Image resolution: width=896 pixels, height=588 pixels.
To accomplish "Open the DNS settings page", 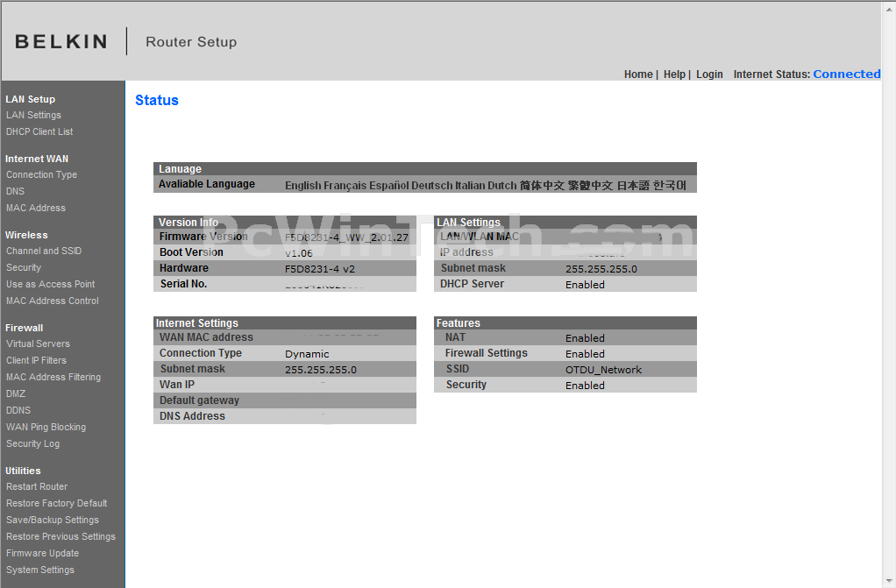I will [x=16, y=191].
